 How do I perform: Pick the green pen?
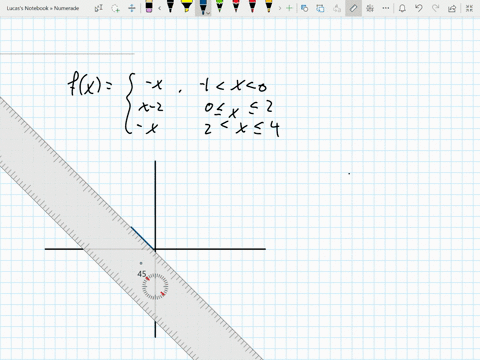click(x=219, y=7)
